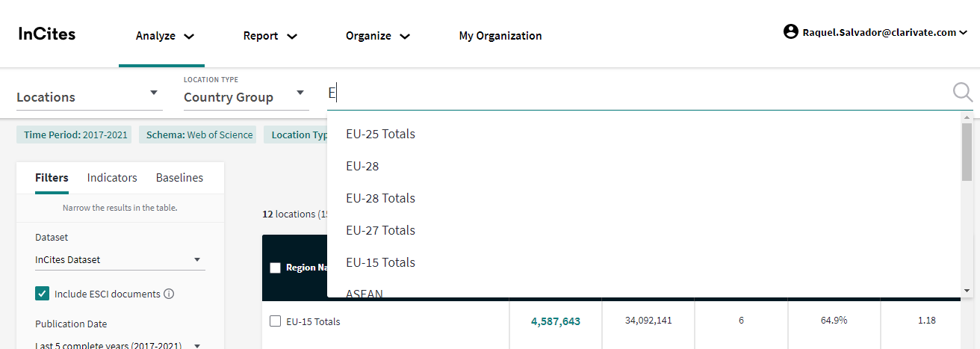This screenshot has width=980, height=349.
Task: Open the Report menu
Action: 270,36
